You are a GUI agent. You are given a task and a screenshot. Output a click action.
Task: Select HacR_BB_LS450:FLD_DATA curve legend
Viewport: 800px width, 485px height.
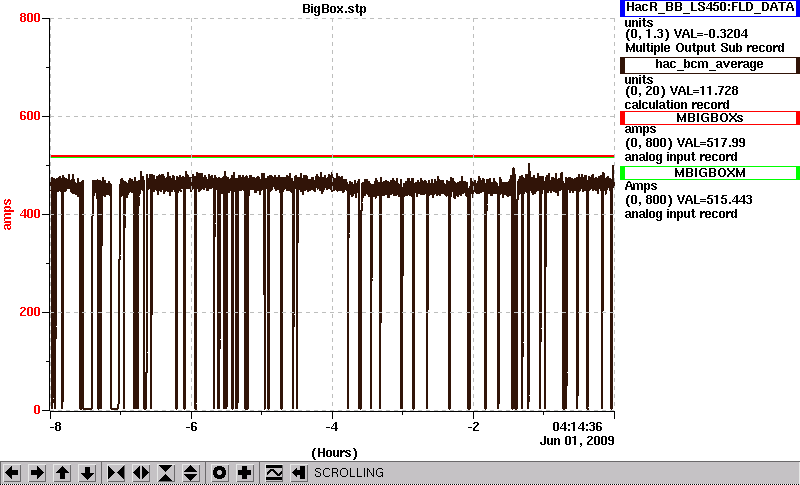pyautogui.click(x=710, y=8)
